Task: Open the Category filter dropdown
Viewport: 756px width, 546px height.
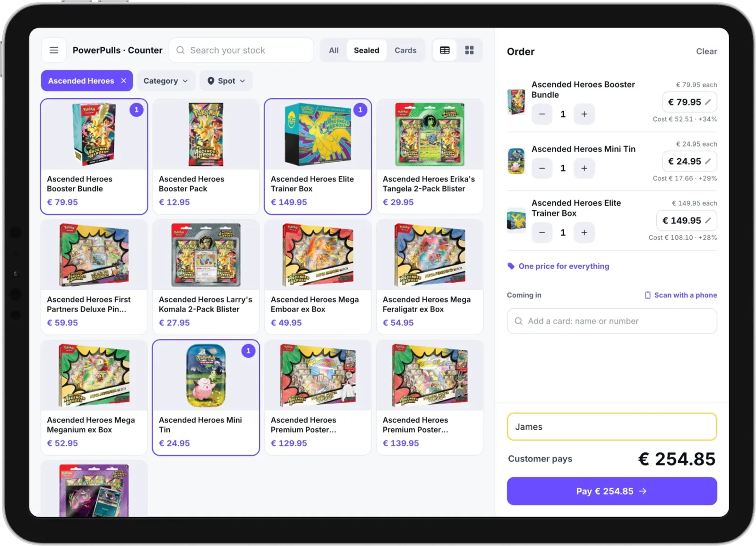Action: click(x=165, y=81)
